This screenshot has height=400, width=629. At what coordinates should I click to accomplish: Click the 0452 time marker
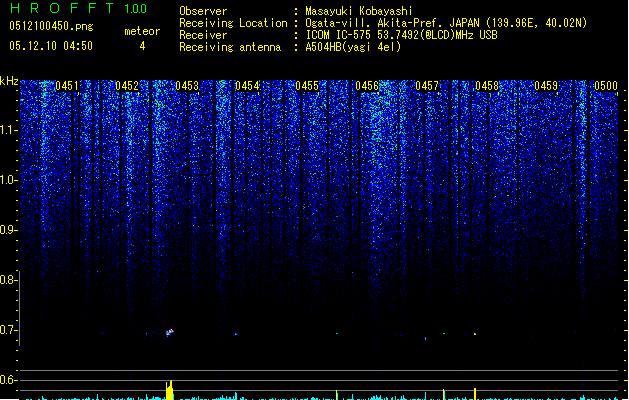coord(127,86)
